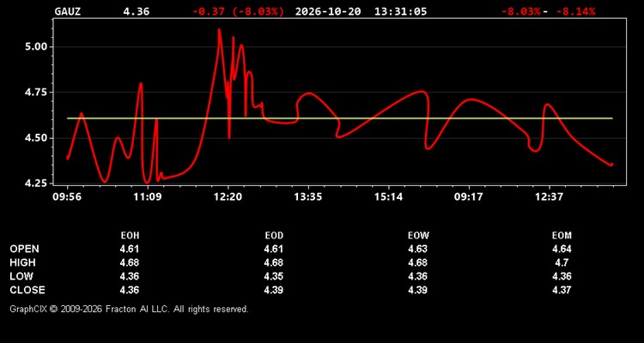Click the yellow horizontal reference line
The height and width of the screenshot is (343, 644).
tap(340, 118)
